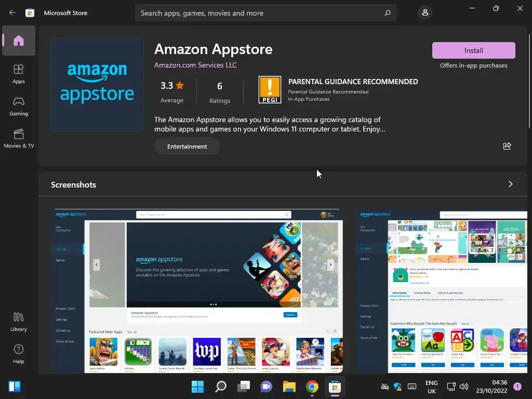Open File Explorer from taskbar
532x399 pixels.
point(289,387)
